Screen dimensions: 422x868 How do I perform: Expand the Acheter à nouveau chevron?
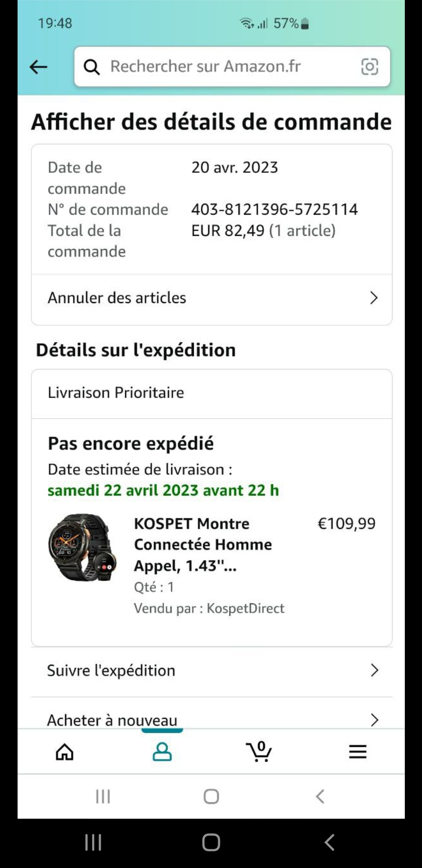(x=374, y=720)
